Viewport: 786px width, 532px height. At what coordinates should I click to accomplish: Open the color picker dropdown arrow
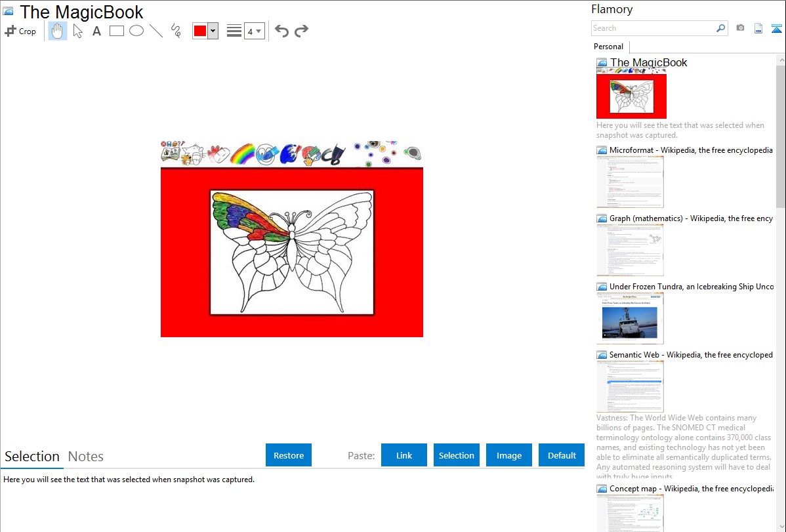click(213, 31)
